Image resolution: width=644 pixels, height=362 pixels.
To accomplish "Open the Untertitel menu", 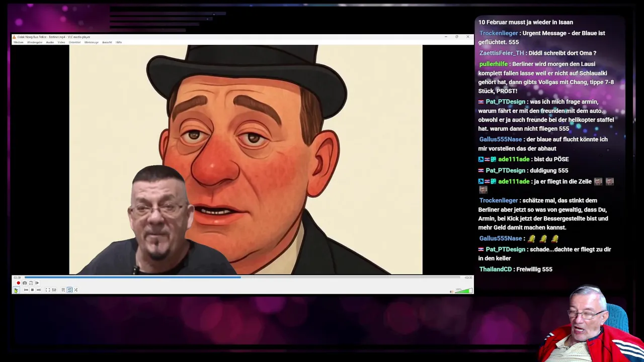I will point(74,42).
